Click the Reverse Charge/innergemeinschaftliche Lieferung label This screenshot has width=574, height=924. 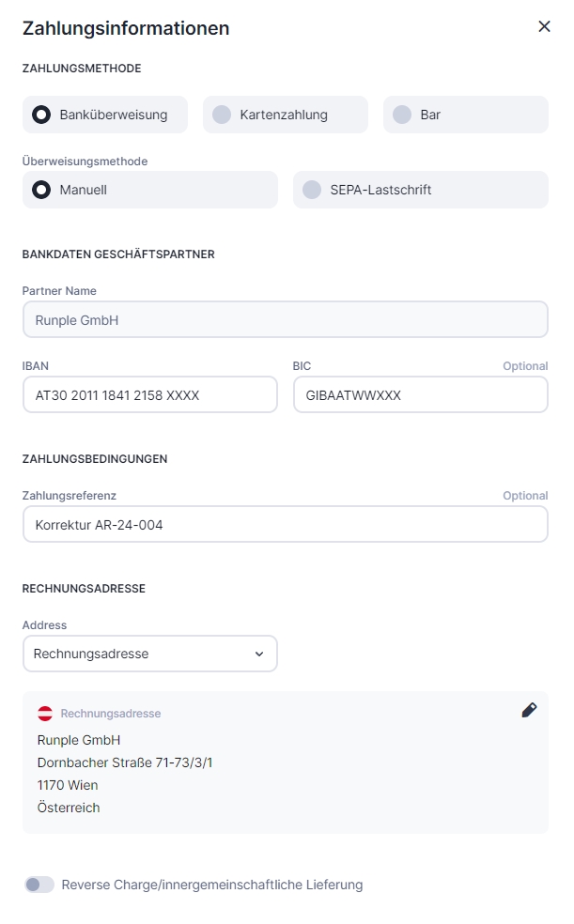click(212, 885)
